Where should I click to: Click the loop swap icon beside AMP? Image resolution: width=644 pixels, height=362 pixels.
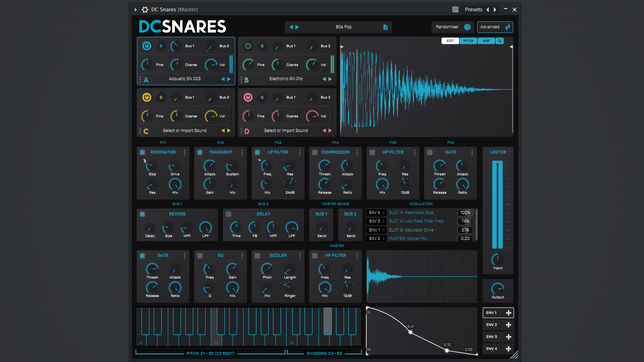click(499, 41)
